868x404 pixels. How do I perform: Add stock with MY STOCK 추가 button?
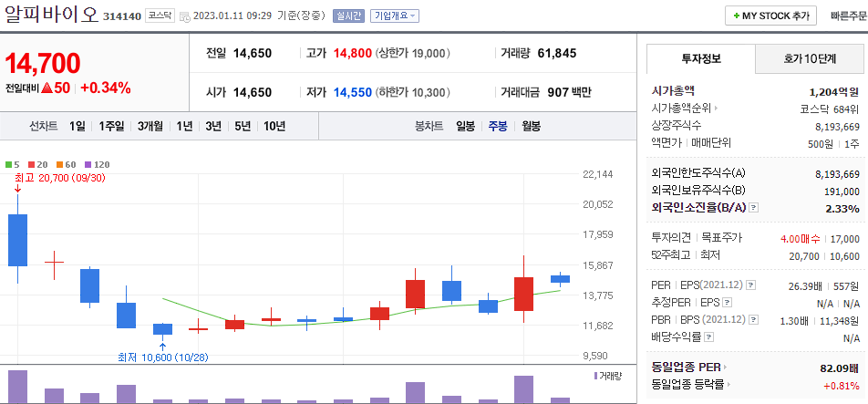click(x=770, y=16)
